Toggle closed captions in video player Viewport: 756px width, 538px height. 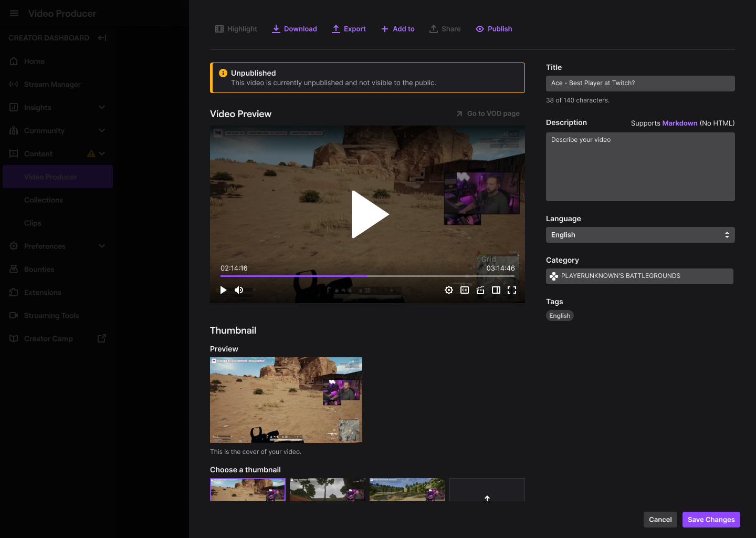[x=465, y=290]
